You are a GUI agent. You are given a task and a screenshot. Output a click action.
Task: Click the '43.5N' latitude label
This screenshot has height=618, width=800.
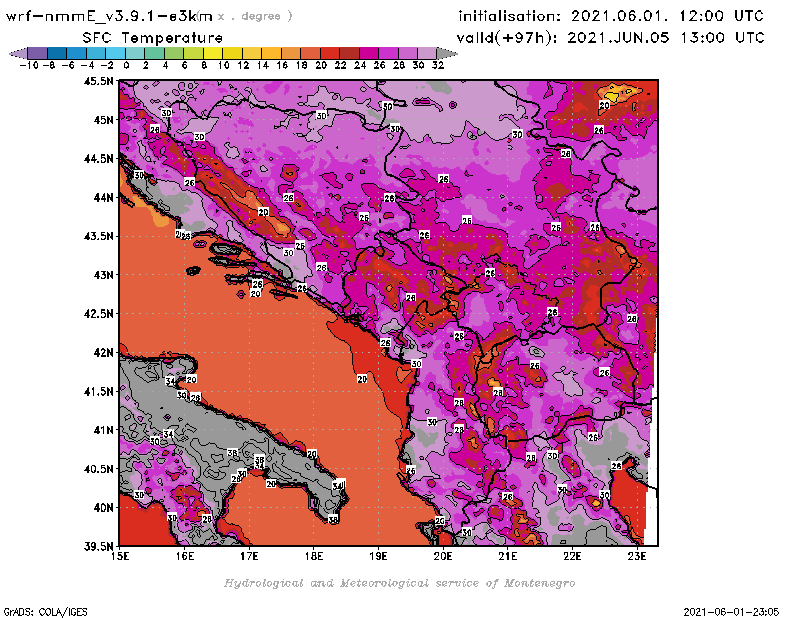point(98,236)
